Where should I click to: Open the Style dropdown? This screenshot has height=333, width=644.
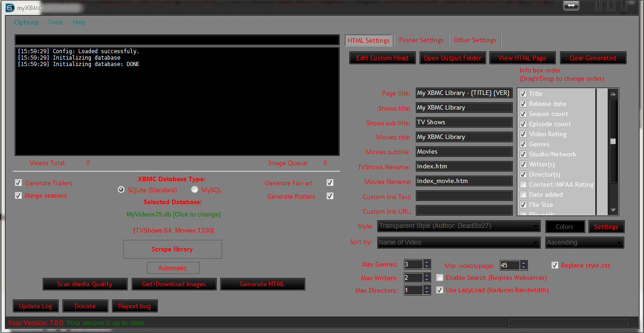click(x=459, y=226)
